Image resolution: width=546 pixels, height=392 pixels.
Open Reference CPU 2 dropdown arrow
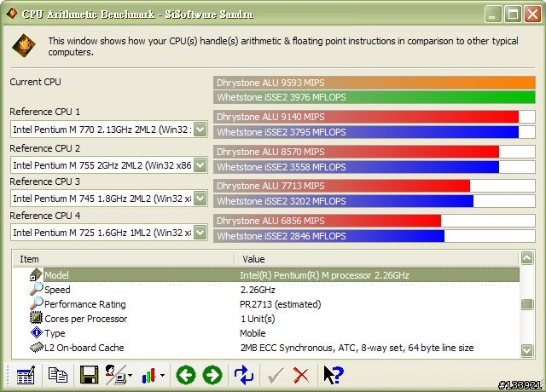coord(200,164)
